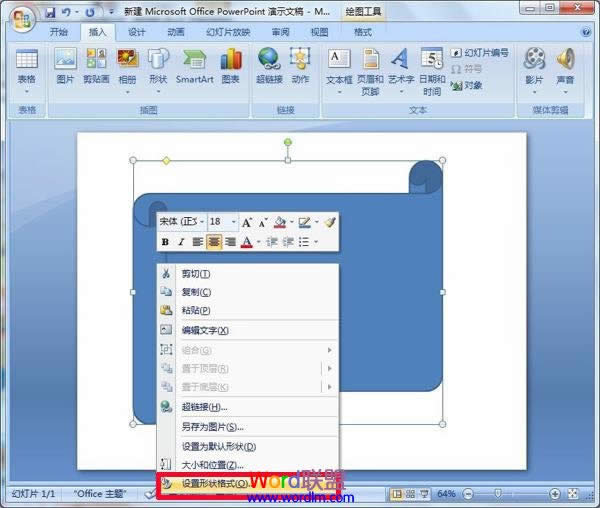Viewport: 600px width, 508px height.
Task: Click the Office button logo
Action: click(21, 18)
